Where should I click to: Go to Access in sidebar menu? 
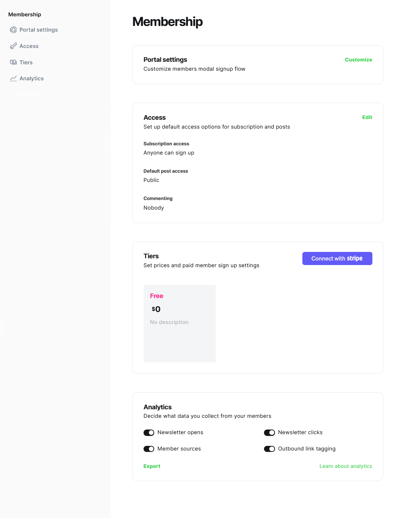29,46
